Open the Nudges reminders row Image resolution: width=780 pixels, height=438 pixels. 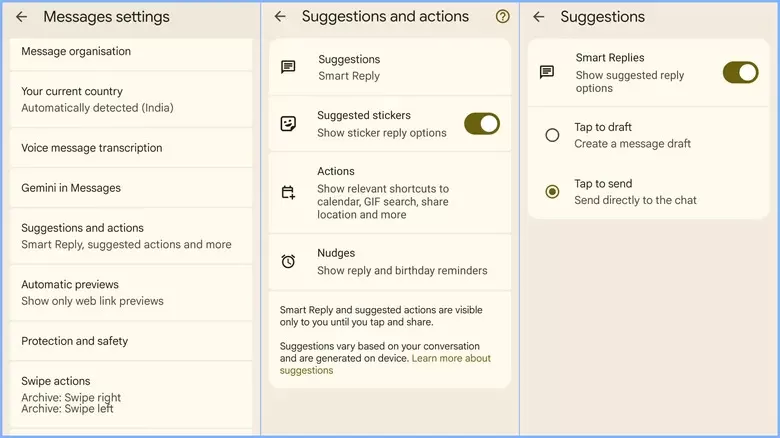(x=390, y=262)
